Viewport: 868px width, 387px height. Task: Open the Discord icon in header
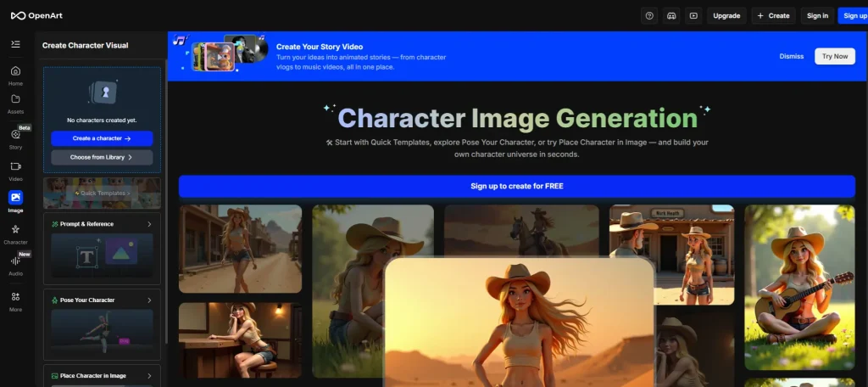[671, 15]
